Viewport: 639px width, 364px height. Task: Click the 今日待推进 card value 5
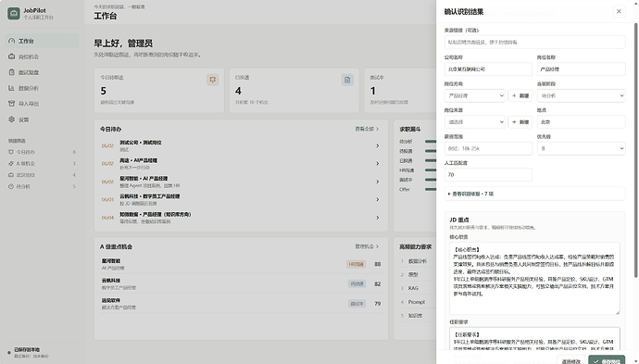coord(104,91)
